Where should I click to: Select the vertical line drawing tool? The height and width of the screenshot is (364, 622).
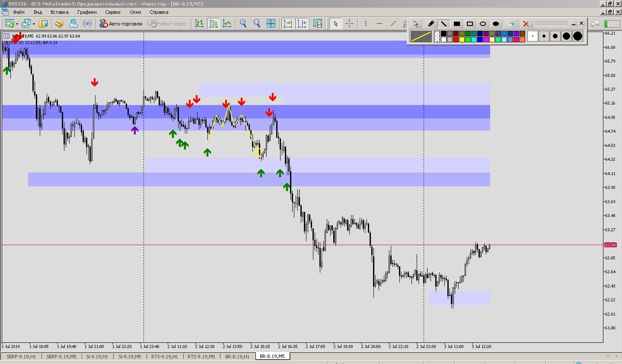point(366,23)
